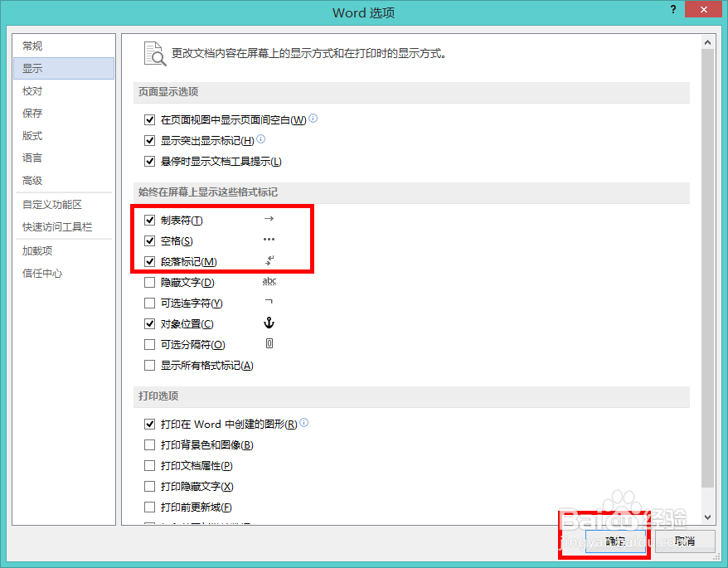
Task: Open the 版式 category
Action: pyautogui.click(x=64, y=136)
